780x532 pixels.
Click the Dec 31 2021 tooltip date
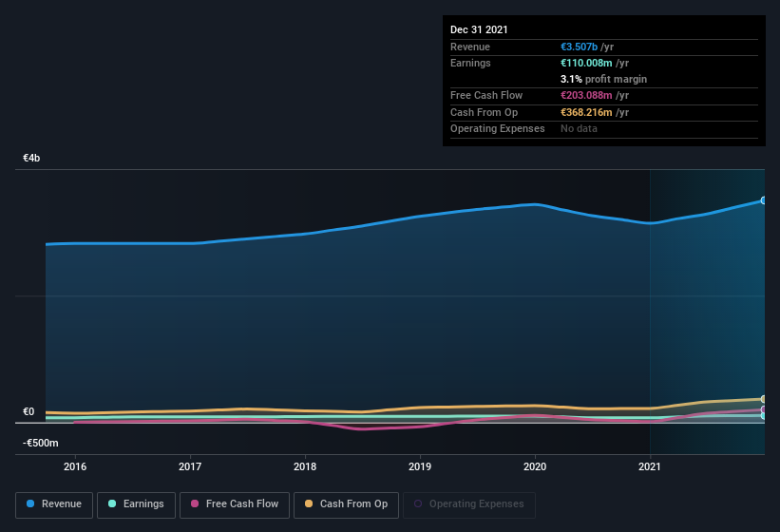pos(479,29)
